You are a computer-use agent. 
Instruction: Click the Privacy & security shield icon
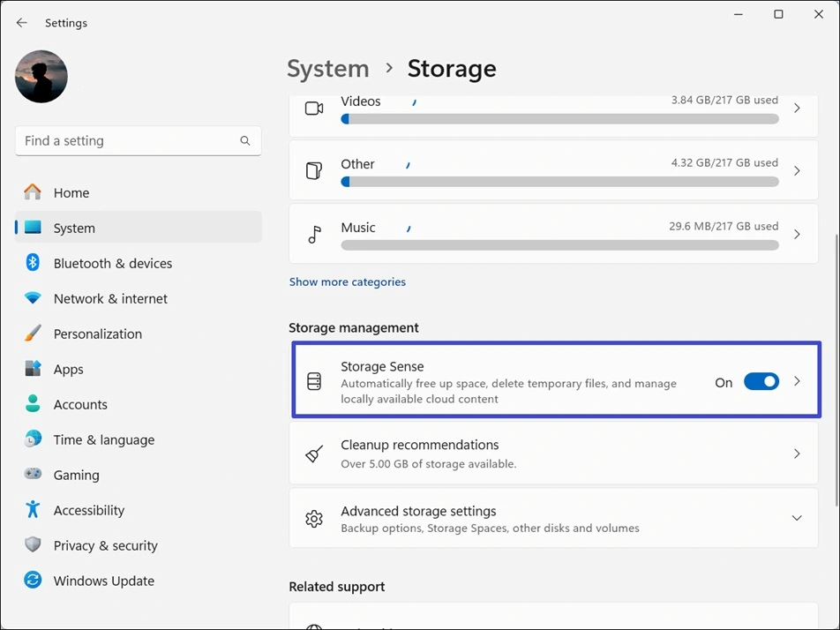[33, 545]
